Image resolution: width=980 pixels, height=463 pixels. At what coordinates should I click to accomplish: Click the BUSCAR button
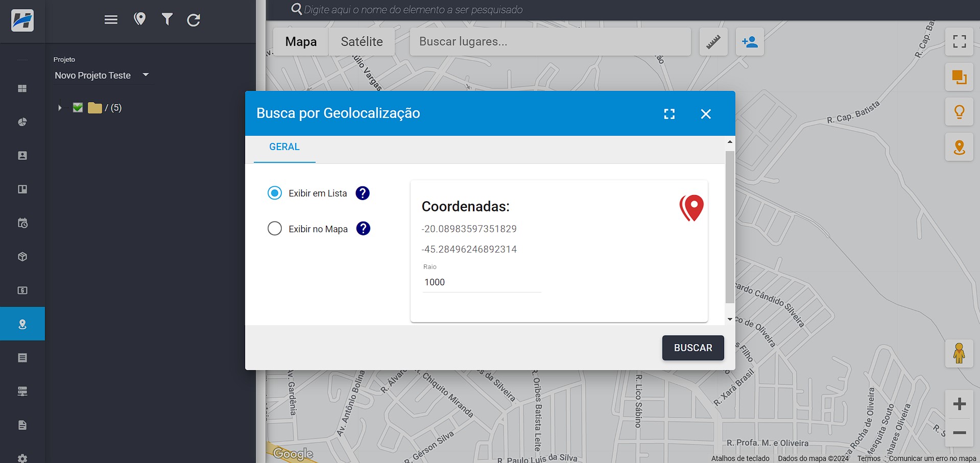pyautogui.click(x=693, y=348)
